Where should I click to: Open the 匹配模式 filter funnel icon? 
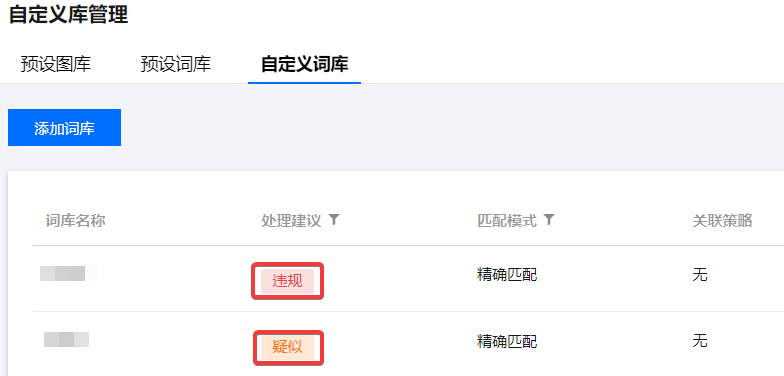tap(549, 220)
